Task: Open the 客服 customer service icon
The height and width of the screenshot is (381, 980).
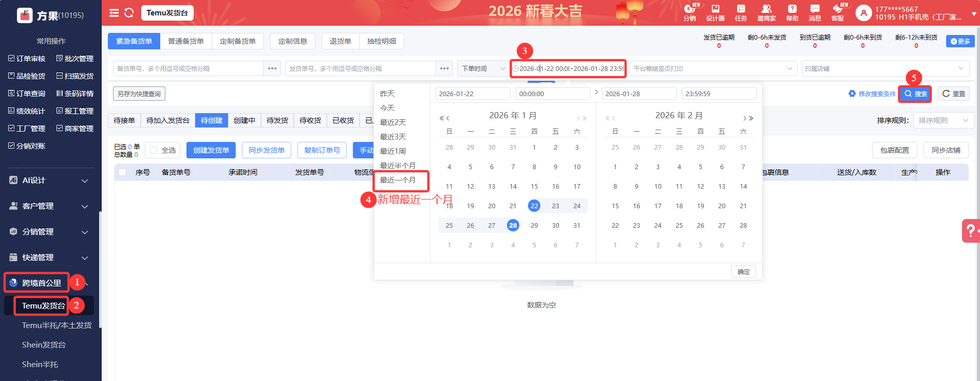Action: (x=838, y=13)
